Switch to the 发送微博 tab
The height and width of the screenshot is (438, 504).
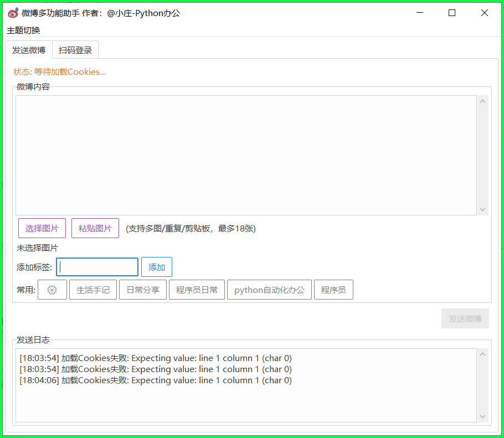tap(29, 50)
